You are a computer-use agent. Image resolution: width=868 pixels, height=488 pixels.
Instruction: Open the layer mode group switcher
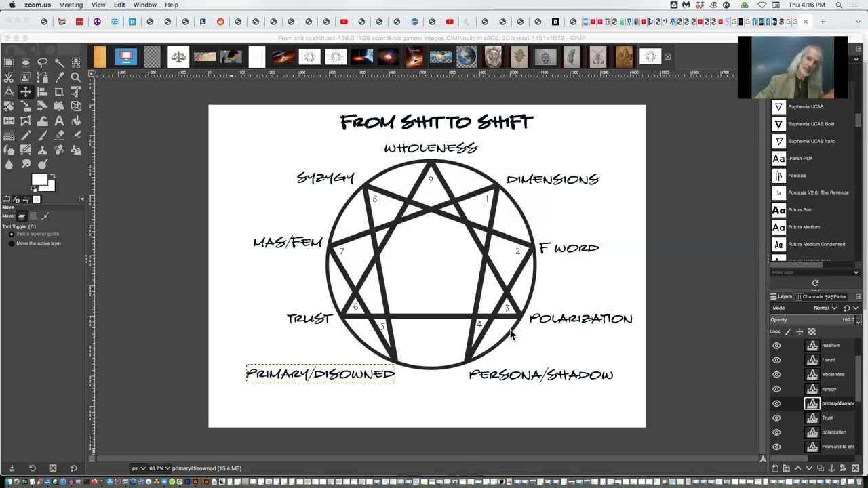(x=851, y=308)
